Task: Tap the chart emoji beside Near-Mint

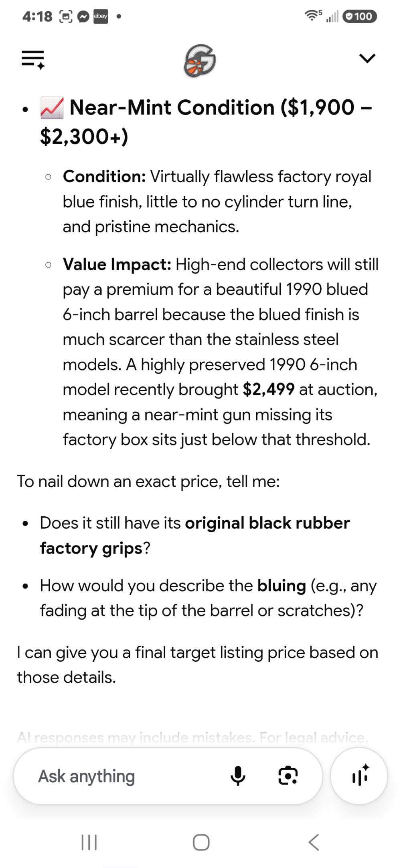Action: point(52,108)
